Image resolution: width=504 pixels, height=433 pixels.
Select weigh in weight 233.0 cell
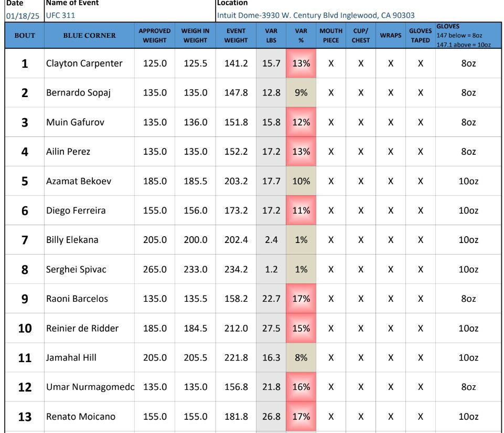[196, 269]
